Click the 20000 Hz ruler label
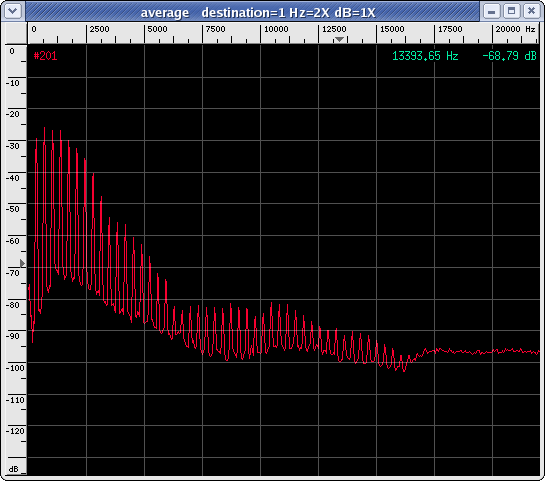Image resolution: width=545 pixels, height=481 pixels. click(515, 29)
